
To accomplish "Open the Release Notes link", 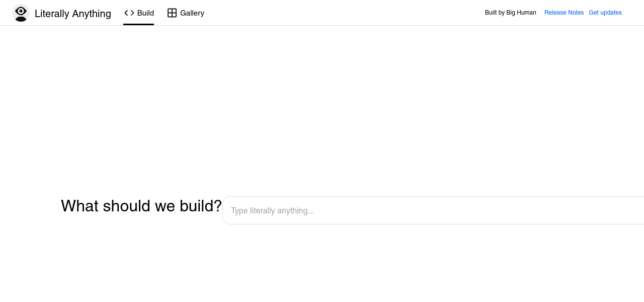I will click(564, 13).
